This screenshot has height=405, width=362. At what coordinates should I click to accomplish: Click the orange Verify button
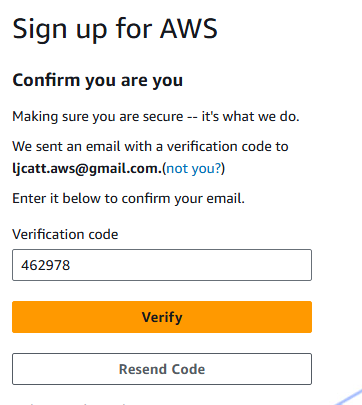tap(162, 317)
